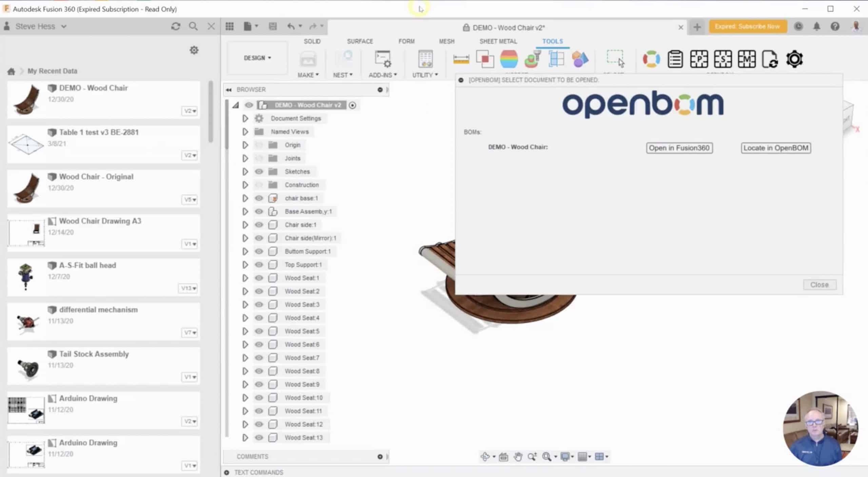Click My Recent Data breadcrumb

point(53,71)
